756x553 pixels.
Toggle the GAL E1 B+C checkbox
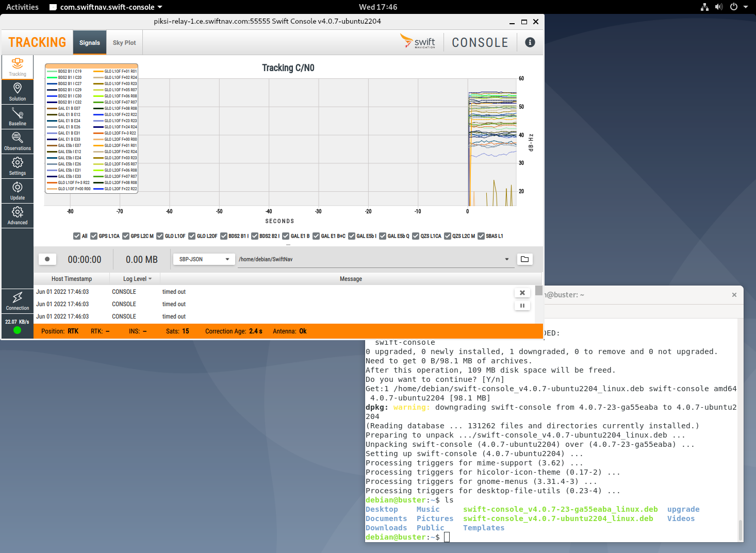(x=316, y=236)
